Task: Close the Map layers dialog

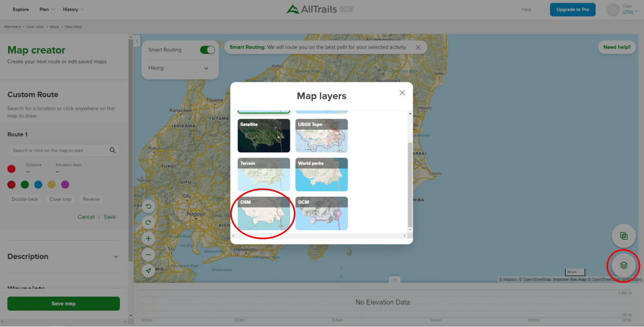Action: 402,93
